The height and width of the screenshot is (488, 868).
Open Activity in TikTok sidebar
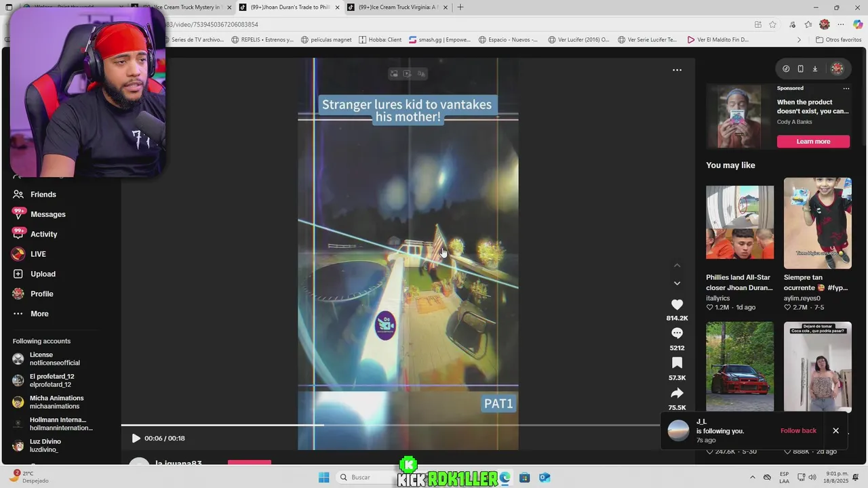point(43,234)
